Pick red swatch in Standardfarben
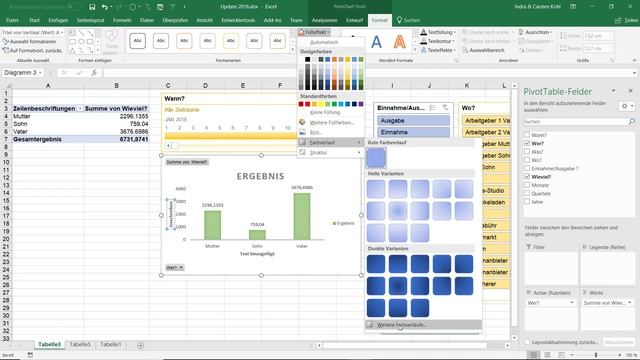Image resolution: width=640 pixels, height=360 pixels. [308, 104]
